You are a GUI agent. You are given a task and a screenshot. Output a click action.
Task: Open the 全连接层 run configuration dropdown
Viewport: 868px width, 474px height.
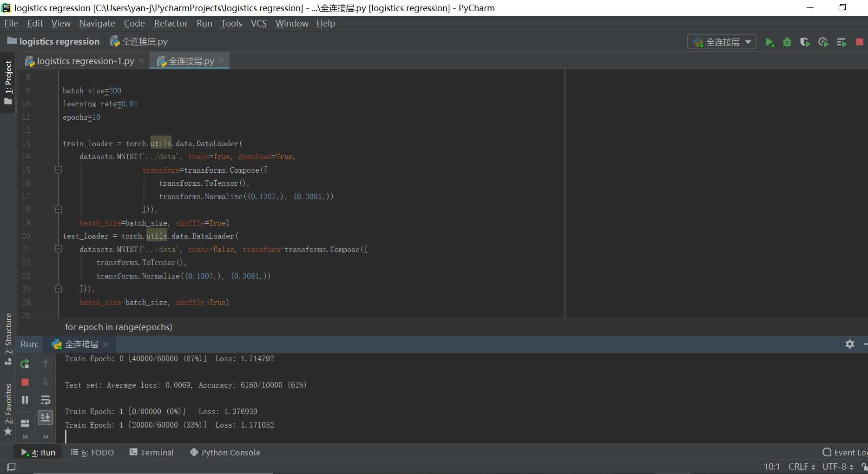coord(722,42)
